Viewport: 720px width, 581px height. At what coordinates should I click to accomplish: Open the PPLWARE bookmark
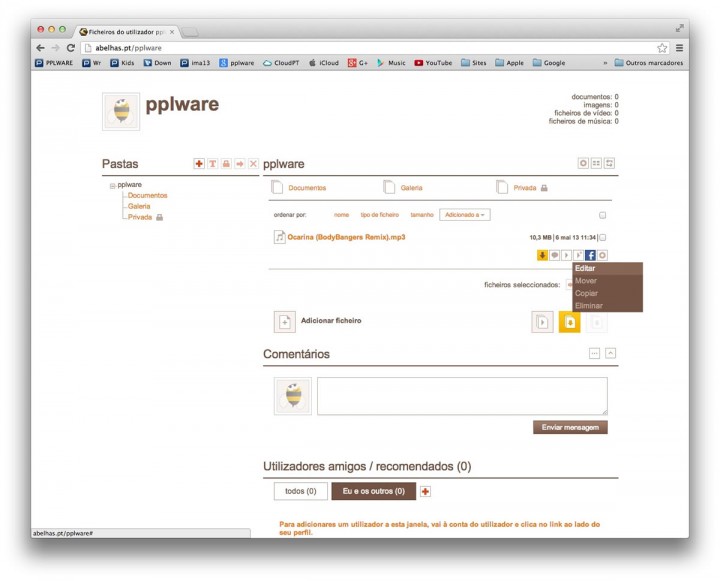[54, 63]
